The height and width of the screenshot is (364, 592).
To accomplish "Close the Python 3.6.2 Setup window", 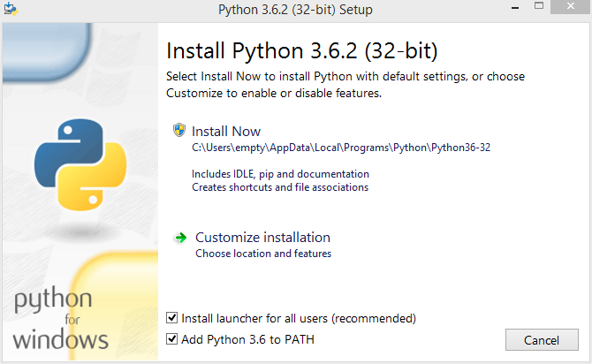I will 571,6.
